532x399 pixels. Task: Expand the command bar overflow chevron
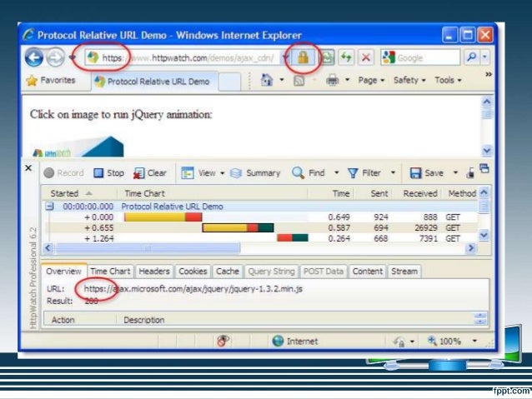pos(489,74)
